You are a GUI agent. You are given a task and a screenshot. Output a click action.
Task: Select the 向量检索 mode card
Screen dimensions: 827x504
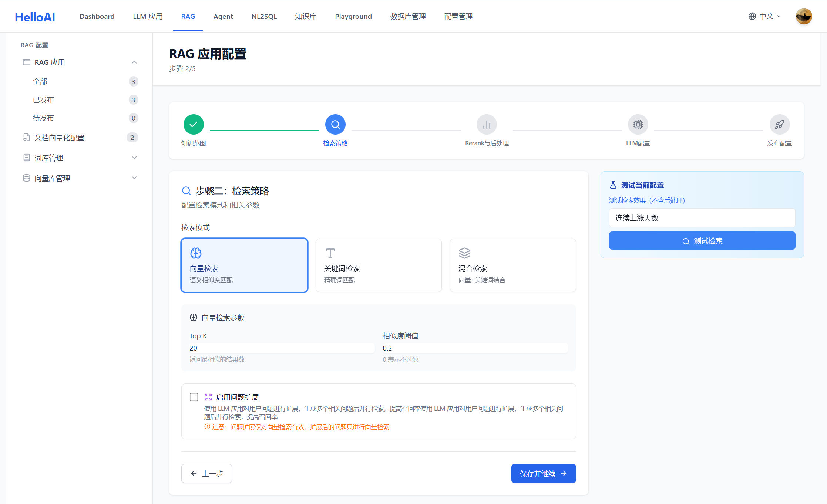(244, 265)
